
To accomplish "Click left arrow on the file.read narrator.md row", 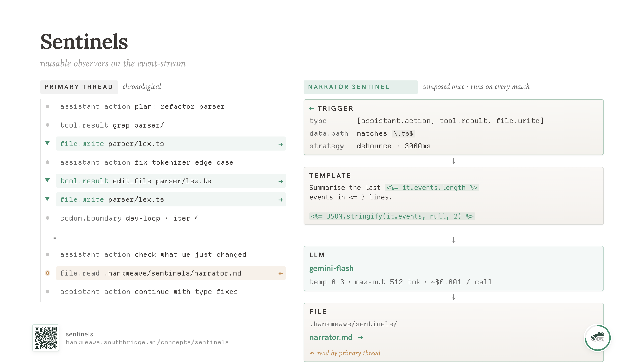I will 281,274.
